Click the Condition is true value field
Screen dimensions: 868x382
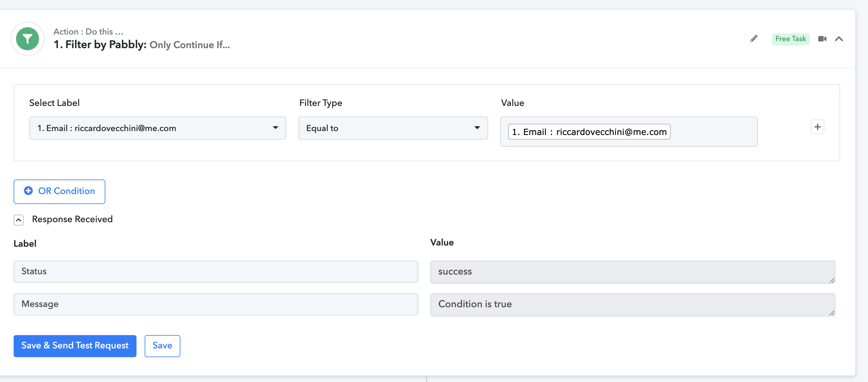[x=633, y=305]
